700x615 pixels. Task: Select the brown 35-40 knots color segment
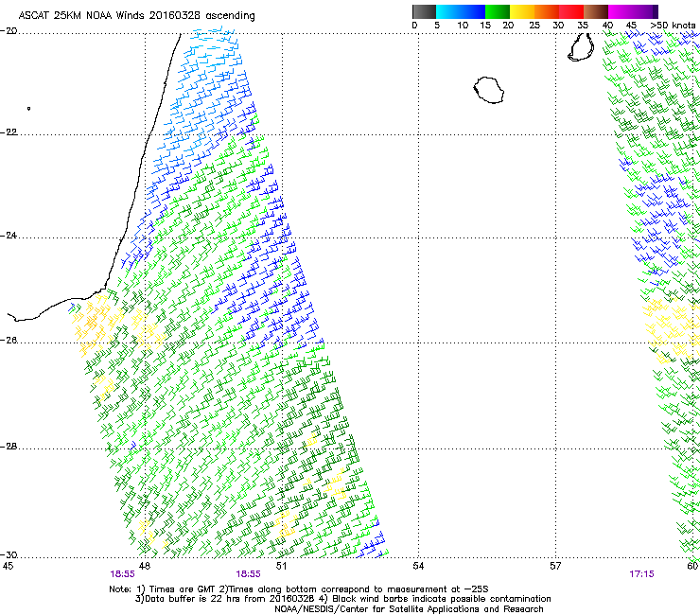(596, 11)
